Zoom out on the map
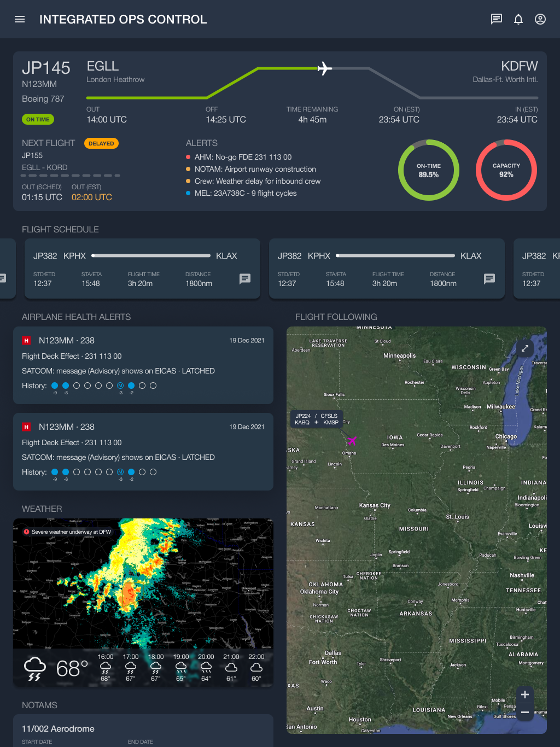Image resolution: width=560 pixels, height=747 pixels. coord(525,712)
